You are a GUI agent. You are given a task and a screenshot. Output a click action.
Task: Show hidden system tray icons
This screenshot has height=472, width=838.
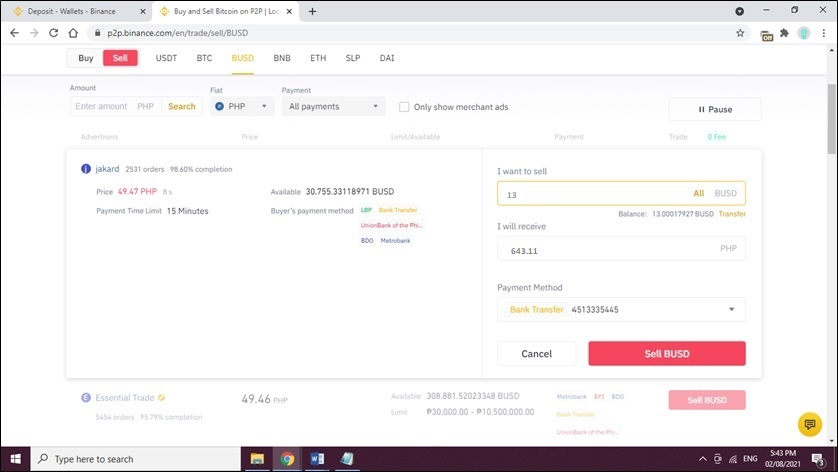point(703,459)
